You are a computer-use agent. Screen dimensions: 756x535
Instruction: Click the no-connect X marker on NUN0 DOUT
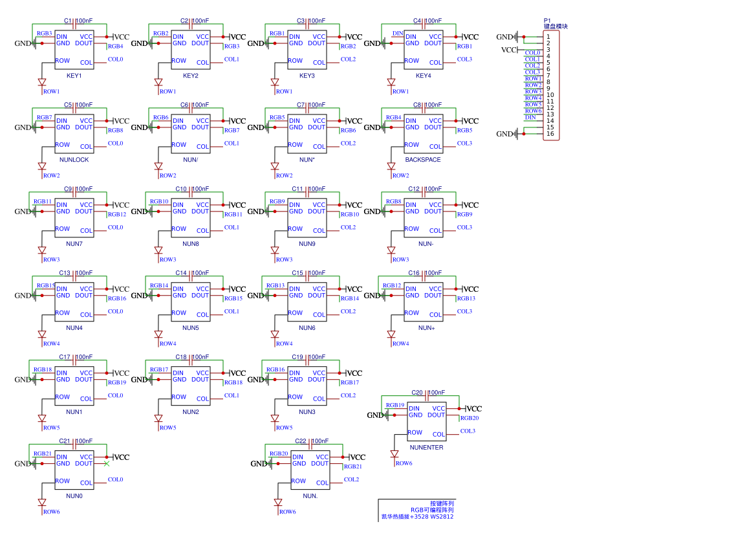106,464
